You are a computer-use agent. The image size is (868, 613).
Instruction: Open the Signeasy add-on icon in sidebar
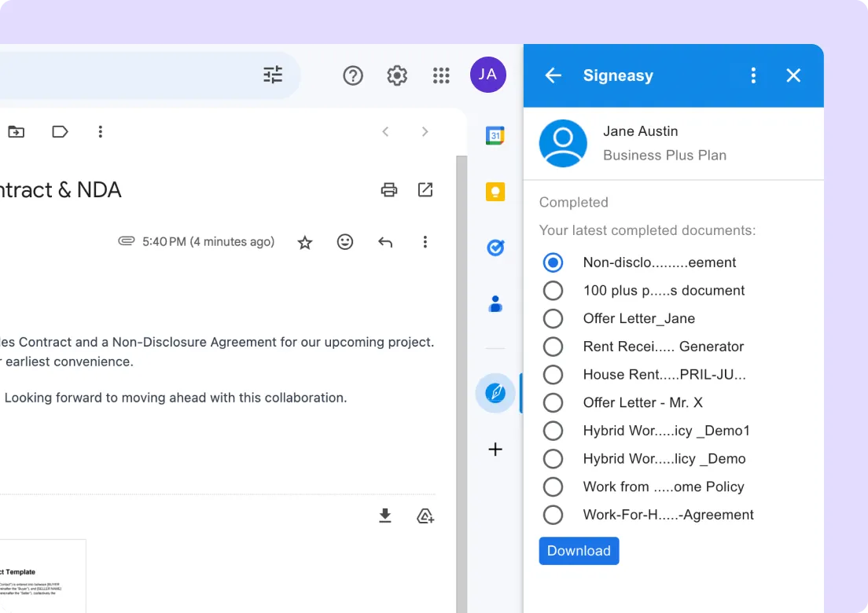[x=495, y=393]
